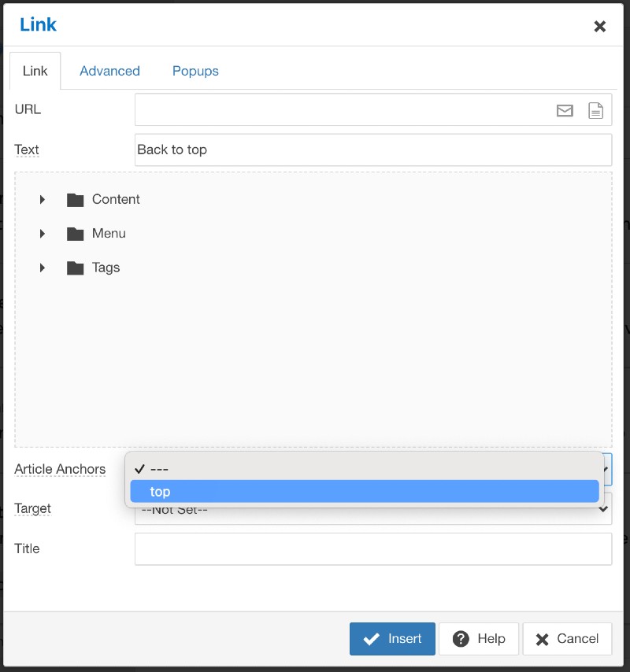Expand the Content tree node arrow
The image size is (630, 672).
pyautogui.click(x=42, y=199)
